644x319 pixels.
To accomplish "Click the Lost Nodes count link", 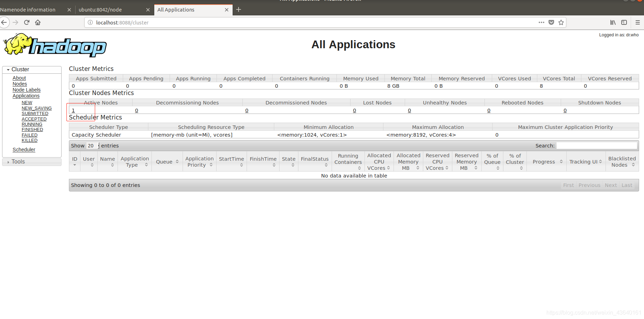I will [354, 110].
